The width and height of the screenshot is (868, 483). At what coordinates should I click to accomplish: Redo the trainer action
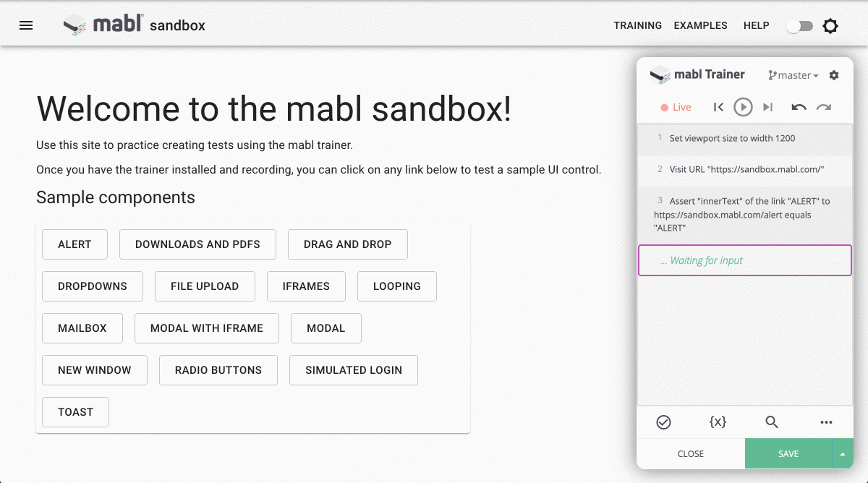(x=824, y=107)
